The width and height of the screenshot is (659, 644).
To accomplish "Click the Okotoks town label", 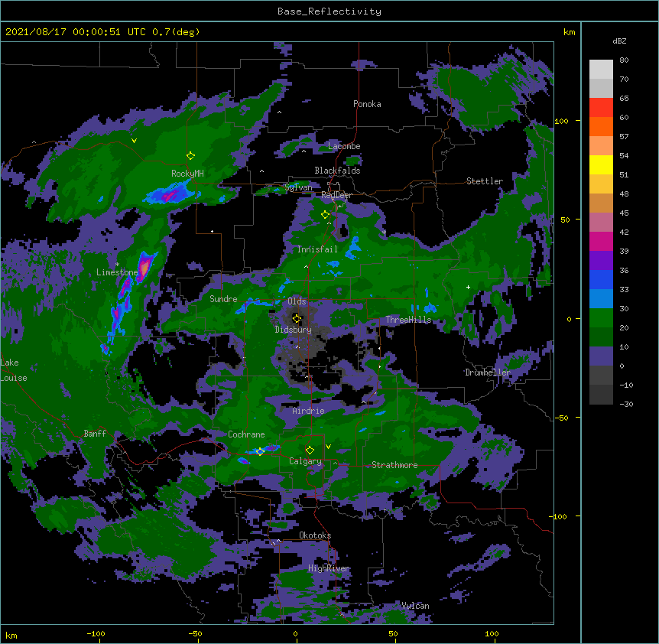I will [x=315, y=535].
